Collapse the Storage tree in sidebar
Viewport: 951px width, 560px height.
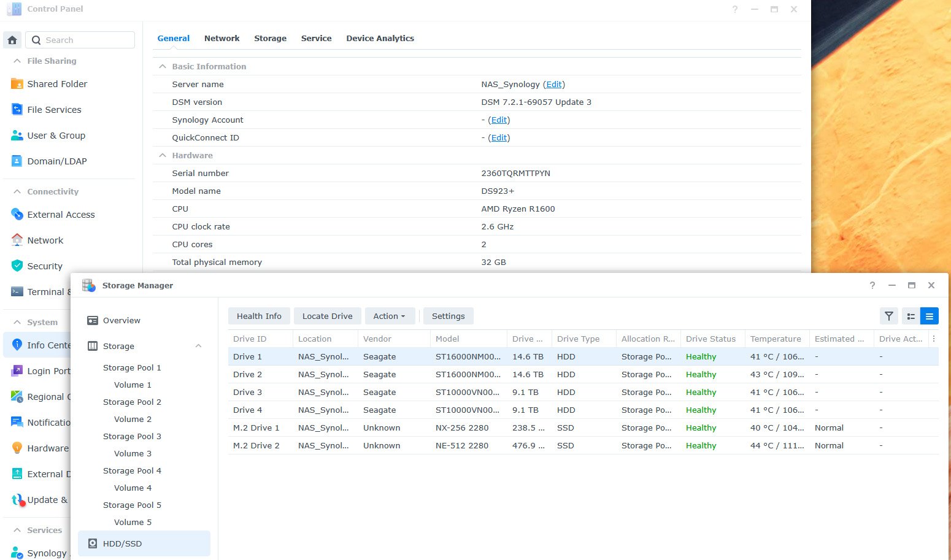198,346
